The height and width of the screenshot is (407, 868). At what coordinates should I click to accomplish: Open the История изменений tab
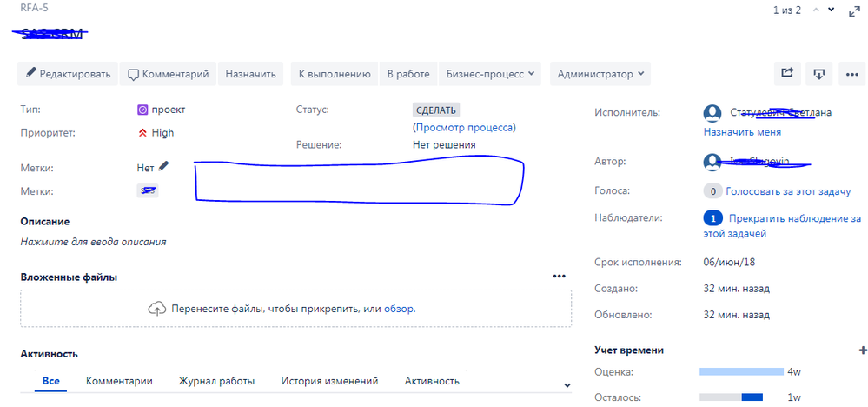[x=329, y=381]
